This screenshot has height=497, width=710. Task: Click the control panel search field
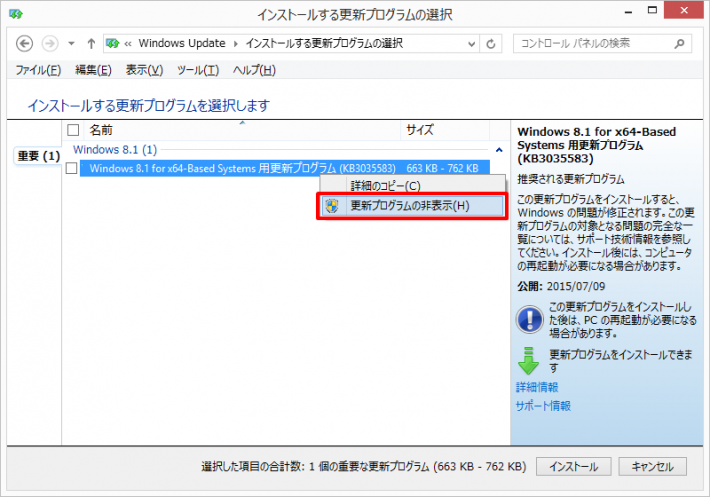coord(602,43)
